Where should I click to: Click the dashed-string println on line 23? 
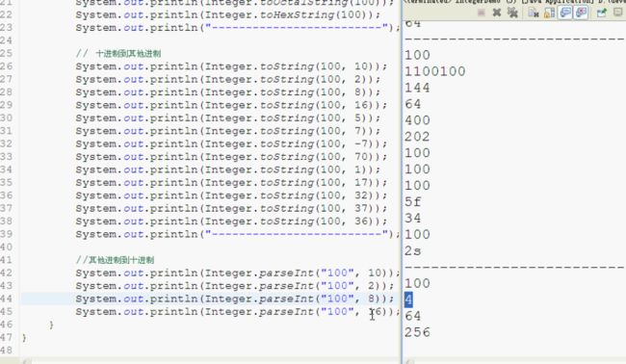(x=238, y=28)
